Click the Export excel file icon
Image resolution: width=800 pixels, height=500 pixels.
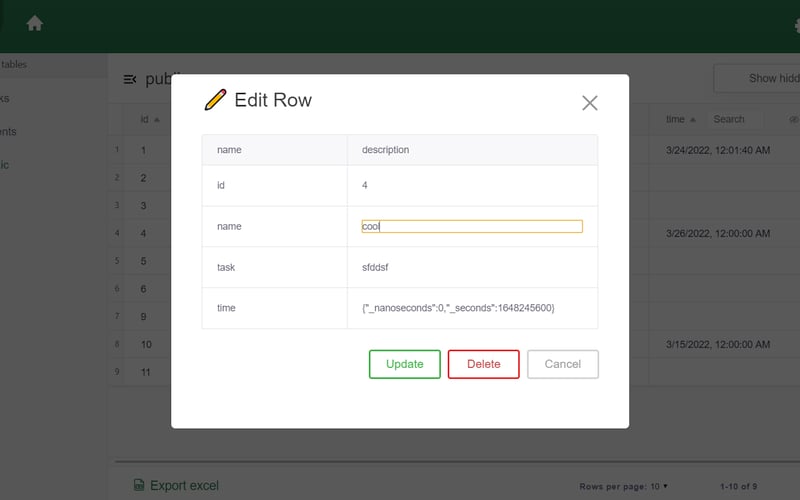(x=138, y=485)
